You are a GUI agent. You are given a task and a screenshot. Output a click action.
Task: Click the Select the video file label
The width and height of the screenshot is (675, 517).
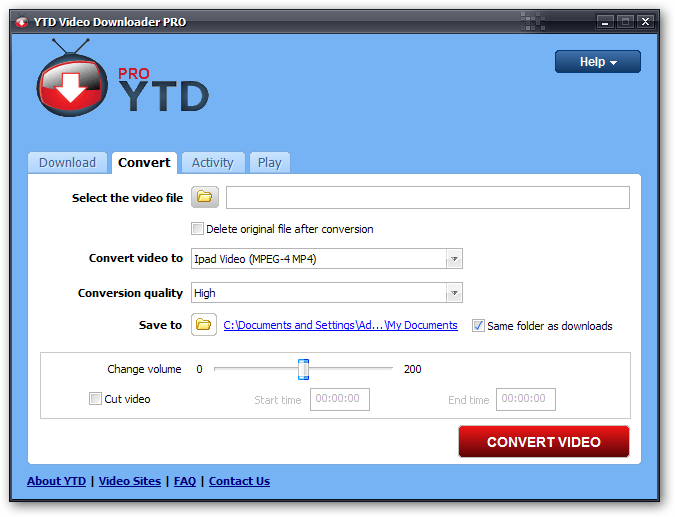pyautogui.click(x=127, y=198)
